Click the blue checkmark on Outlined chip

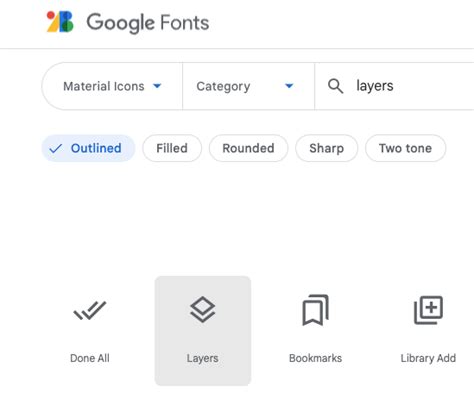click(x=55, y=148)
